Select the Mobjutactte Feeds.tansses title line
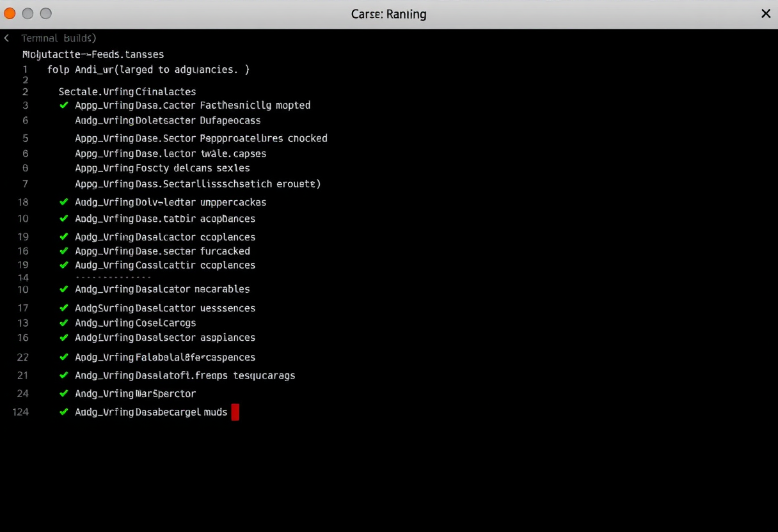 93,54
